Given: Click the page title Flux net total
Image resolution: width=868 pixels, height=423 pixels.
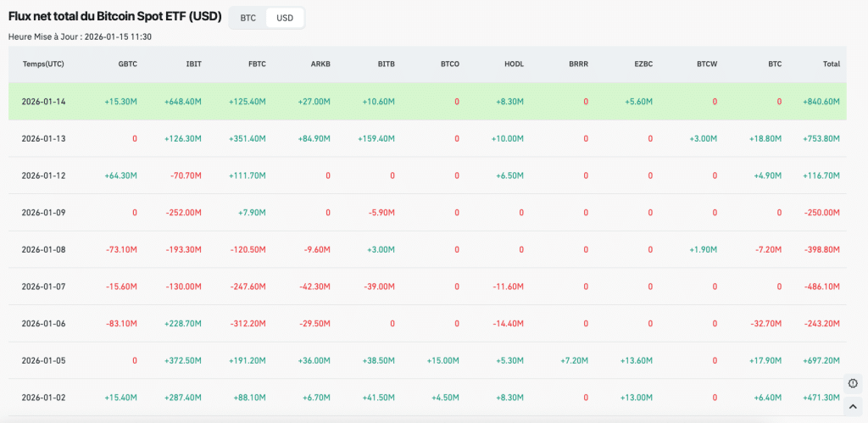Looking at the screenshot, I should 114,16.
